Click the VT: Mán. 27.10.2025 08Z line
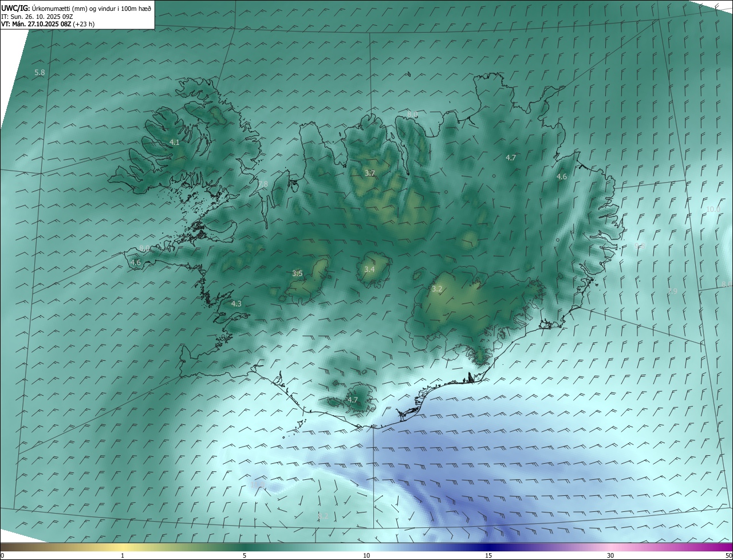 pyautogui.click(x=36, y=25)
